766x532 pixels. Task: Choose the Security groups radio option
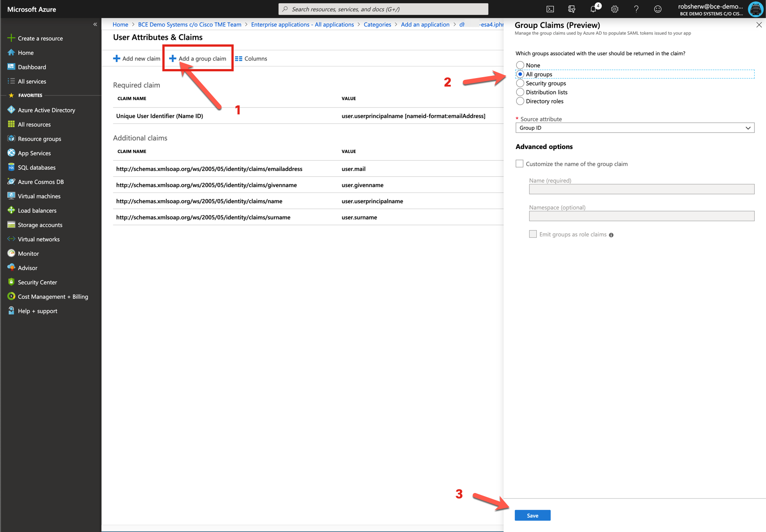(x=520, y=83)
